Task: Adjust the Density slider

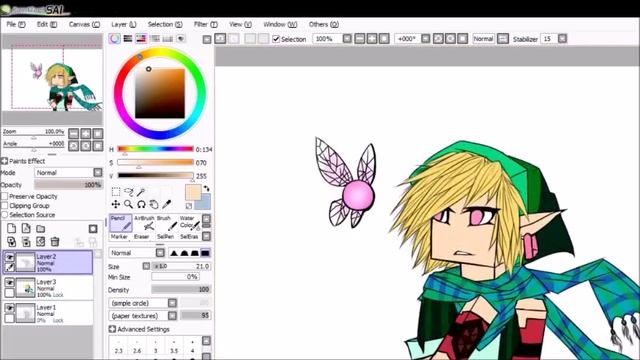Action: pyautogui.click(x=181, y=289)
